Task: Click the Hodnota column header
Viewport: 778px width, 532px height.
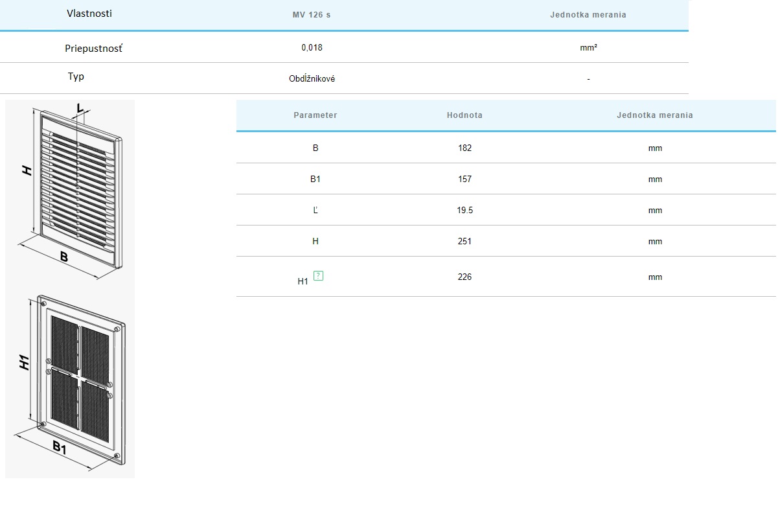Action: tap(464, 115)
